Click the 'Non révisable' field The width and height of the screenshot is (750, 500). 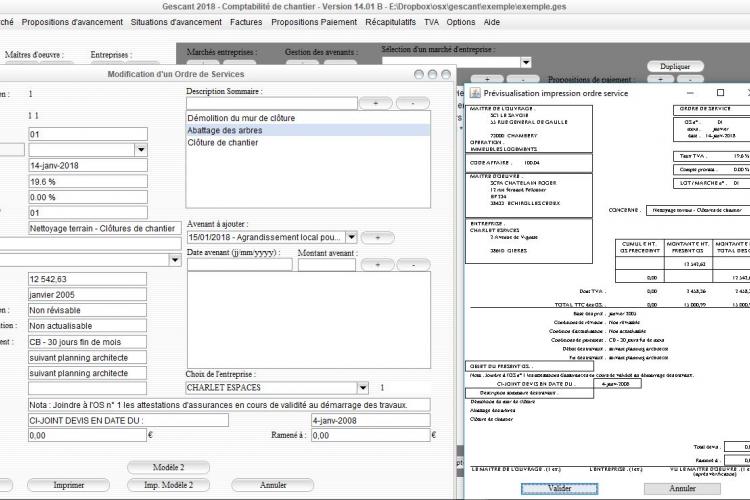[x=88, y=310]
